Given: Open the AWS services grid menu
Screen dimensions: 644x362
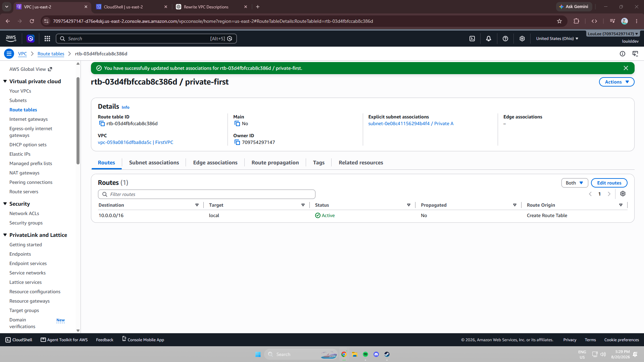Looking at the screenshot, I should (x=47, y=39).
